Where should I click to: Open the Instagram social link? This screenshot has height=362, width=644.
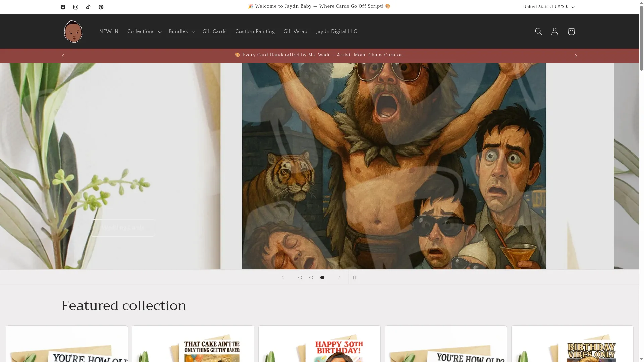coord(76,7)
